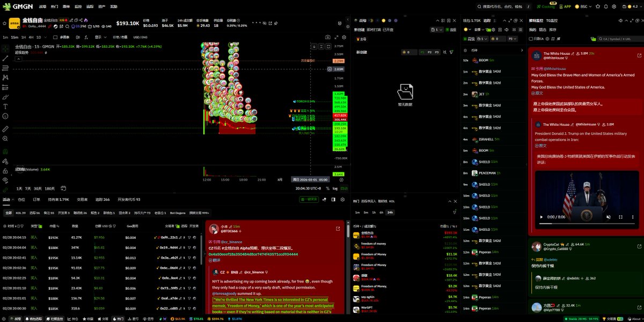Open the 1 wallet dropdown in 战壕 panel
This screenshot has width=644, height=322.
[x=436, y=30]
